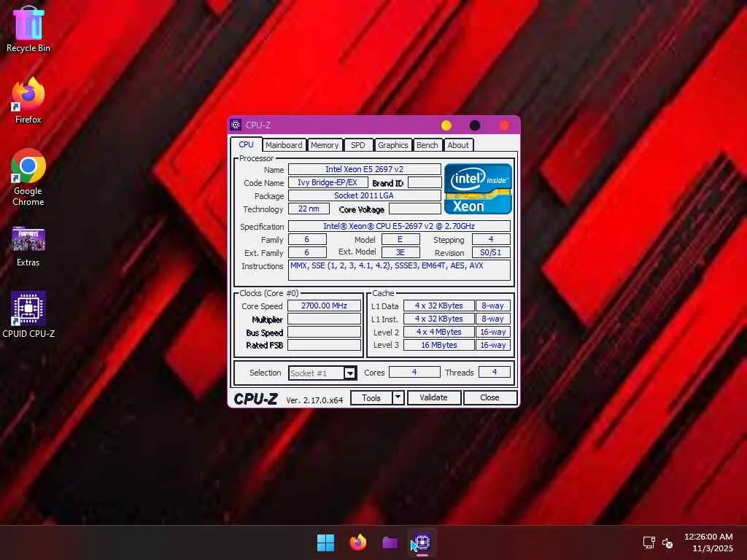
Task: Open the Recycle Bin desktop icon
Action: tap(28, 29)
